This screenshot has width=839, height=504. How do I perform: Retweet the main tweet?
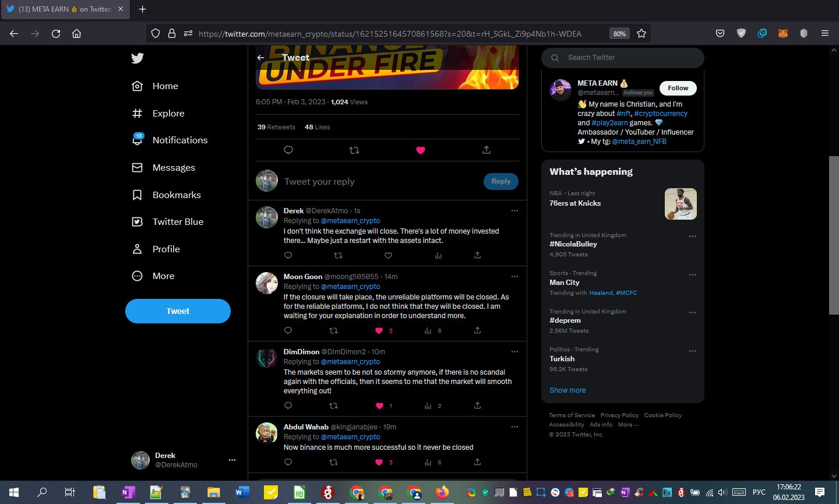click(354, 150)
